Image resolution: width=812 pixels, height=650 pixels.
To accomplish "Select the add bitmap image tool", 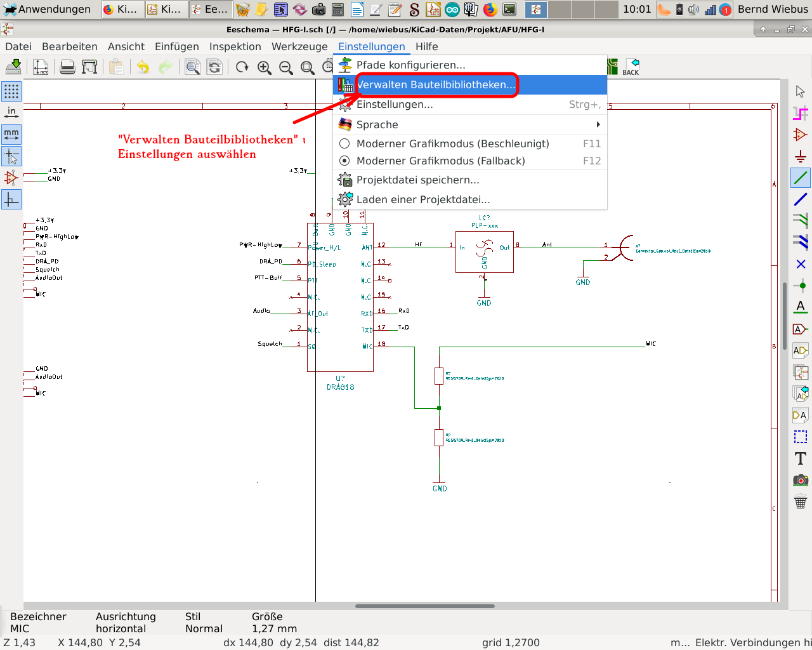I will (801, 480).
